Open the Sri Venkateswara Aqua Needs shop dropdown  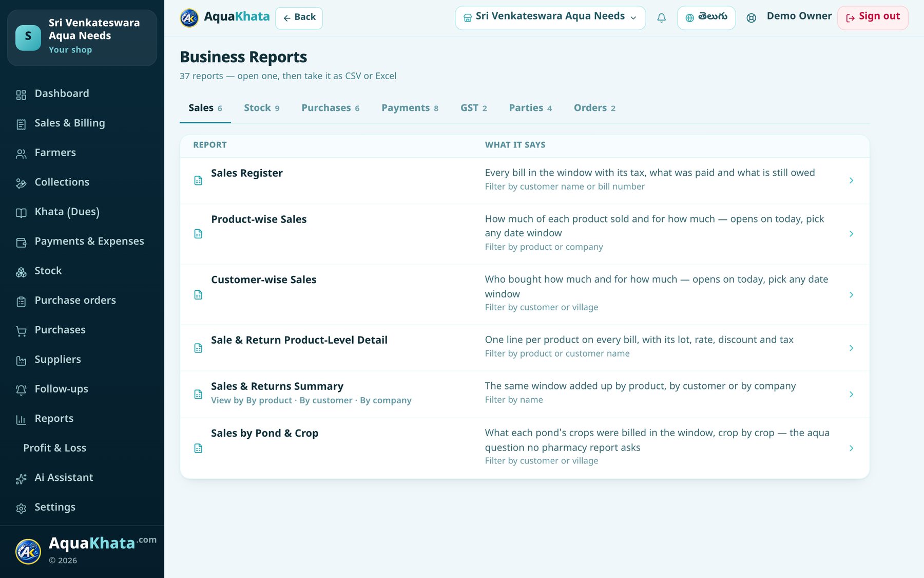(x=550, y=18)
